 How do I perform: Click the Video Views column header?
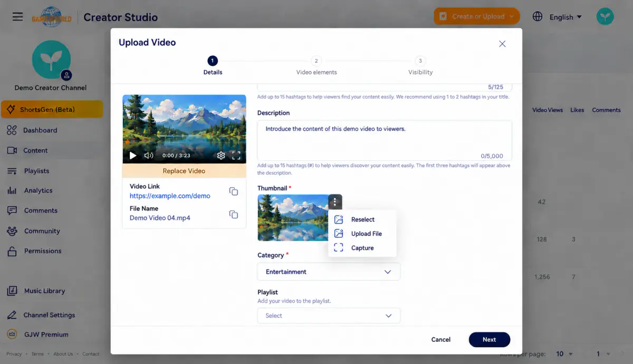tap(547, 110)
